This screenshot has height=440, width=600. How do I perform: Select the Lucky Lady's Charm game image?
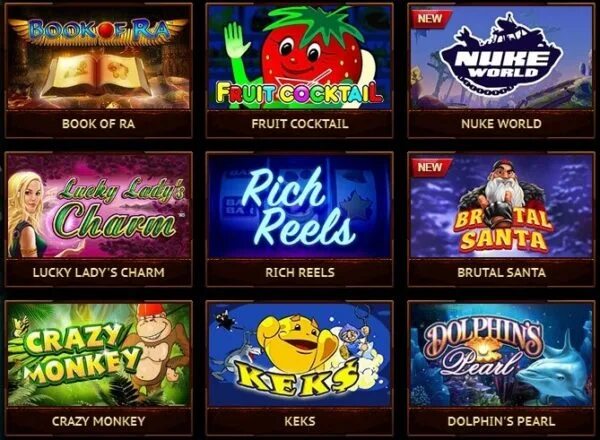(98, 206)
